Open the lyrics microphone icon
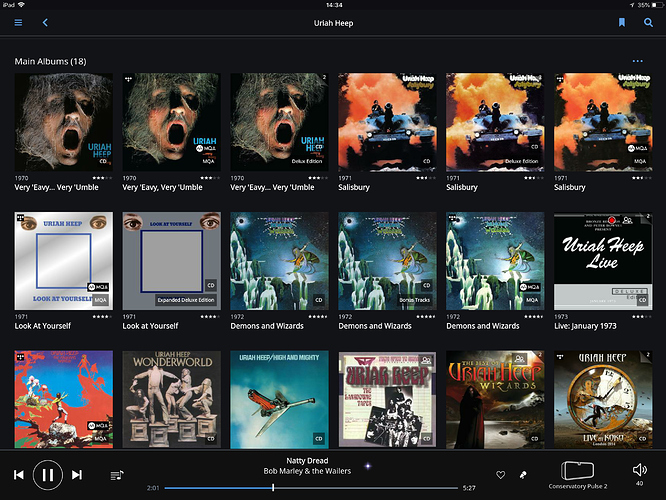The image size is (666, 500). click(x=523, y=475)
